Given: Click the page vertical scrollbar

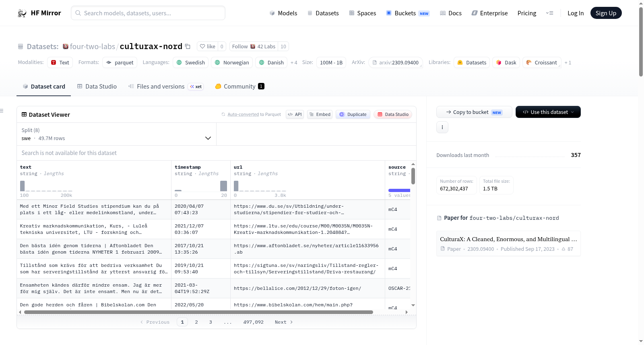Looking at the screenshot, I should [641, 41].
